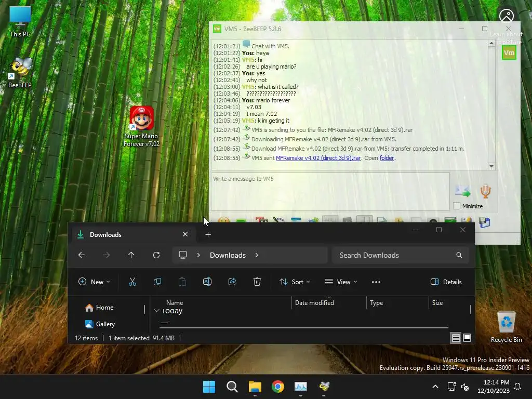Open taskbar Search
This screenshot has width=532, height=399.
pyautogui.click(x=232, y=387)
